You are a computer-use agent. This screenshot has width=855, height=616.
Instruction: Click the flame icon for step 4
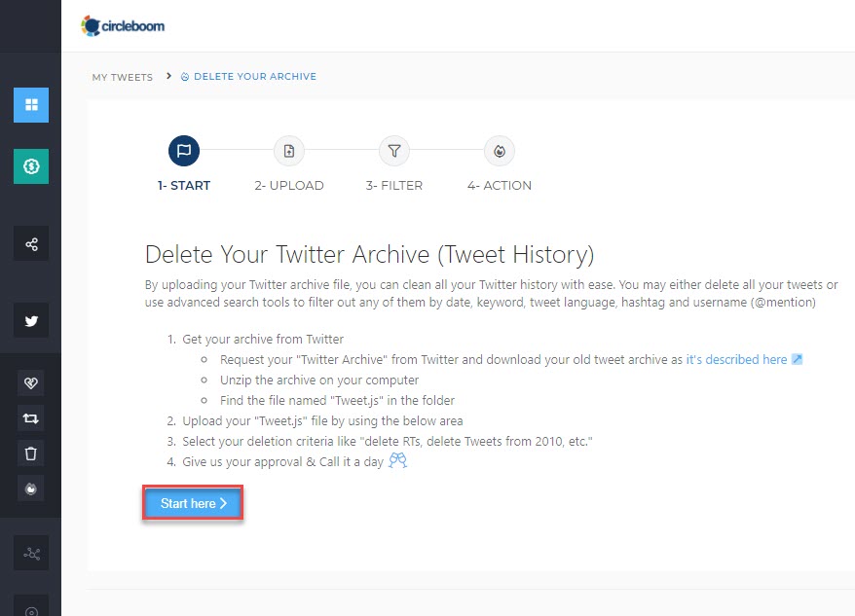500,151
